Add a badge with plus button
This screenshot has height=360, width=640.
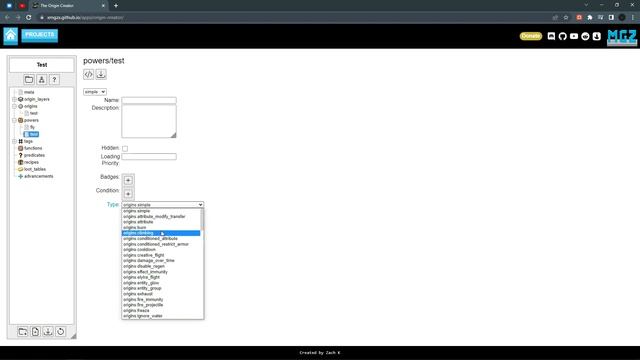pos(128,180)
